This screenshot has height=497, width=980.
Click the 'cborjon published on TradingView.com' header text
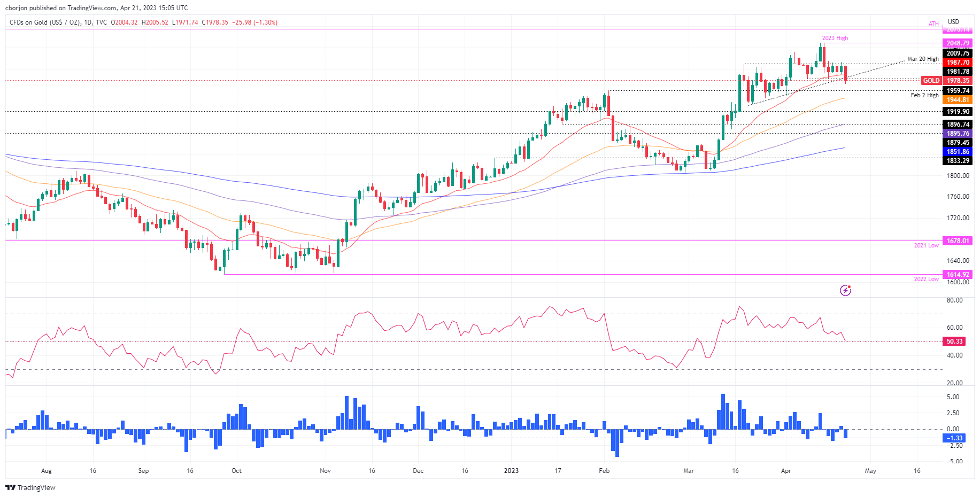pos(60,8)
